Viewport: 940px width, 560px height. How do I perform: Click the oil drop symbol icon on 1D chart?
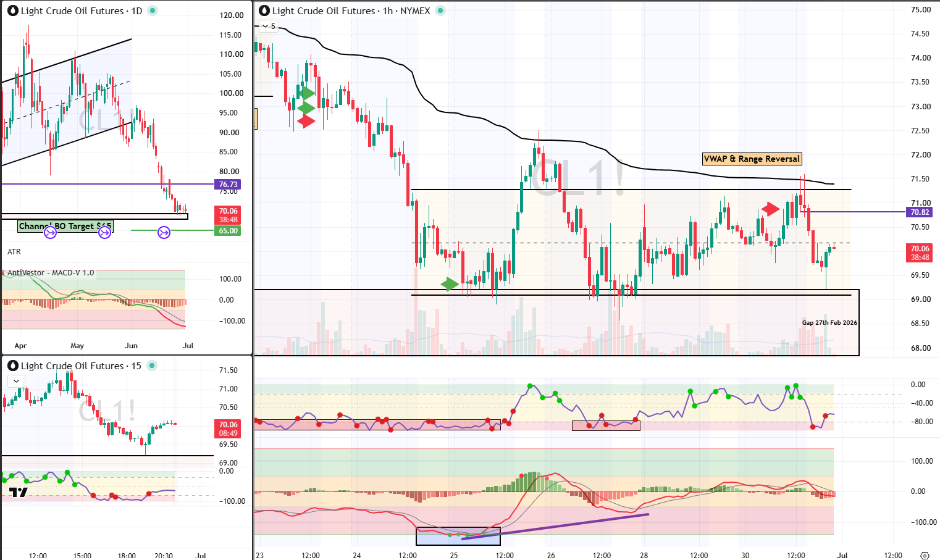pyautogui.click(x=12, y=10)
